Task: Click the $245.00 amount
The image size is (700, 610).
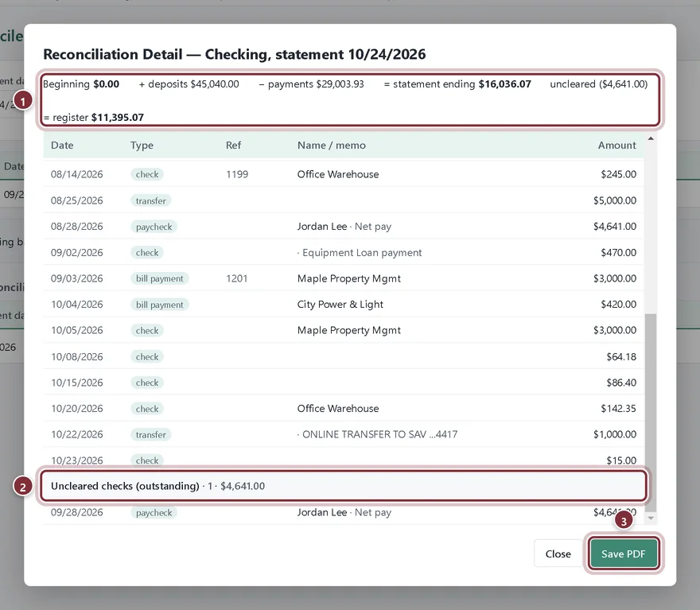Action: pos(618,174)
